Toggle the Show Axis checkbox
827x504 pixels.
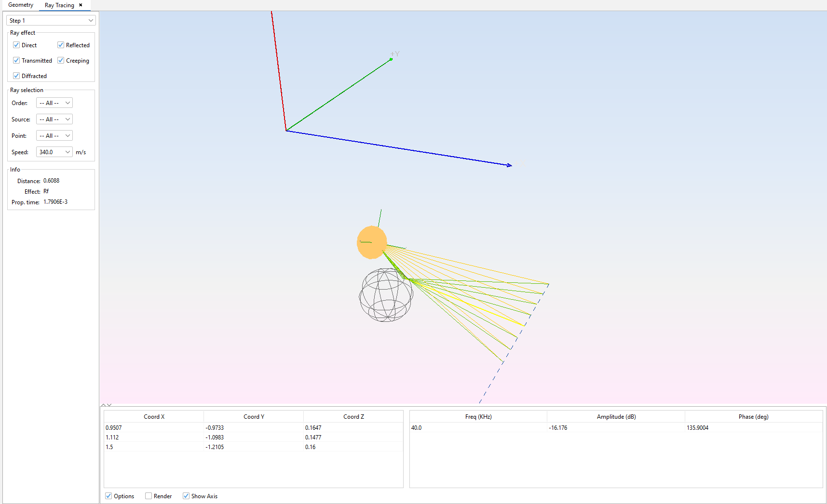pos(186,496)
